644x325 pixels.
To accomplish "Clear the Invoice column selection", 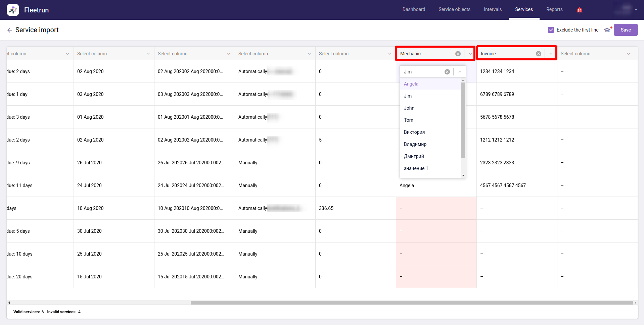I will [x=538, y=54].
